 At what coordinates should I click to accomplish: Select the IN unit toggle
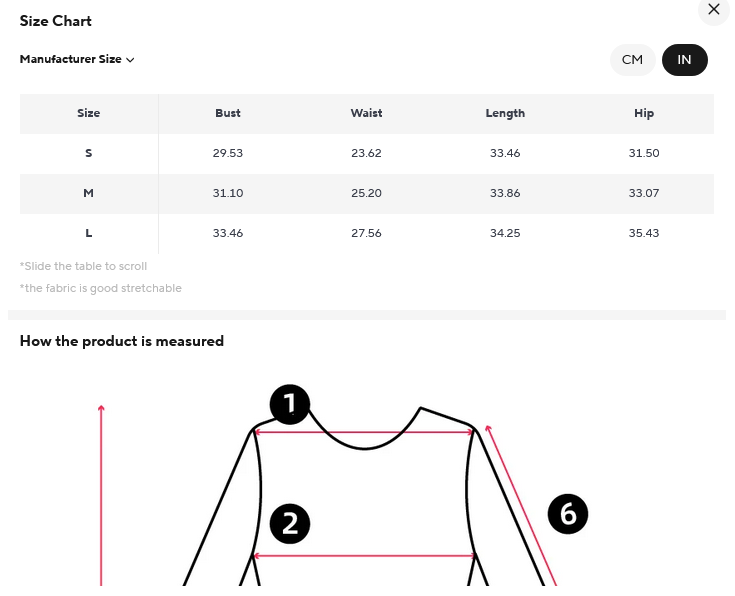tap(684, 60)
